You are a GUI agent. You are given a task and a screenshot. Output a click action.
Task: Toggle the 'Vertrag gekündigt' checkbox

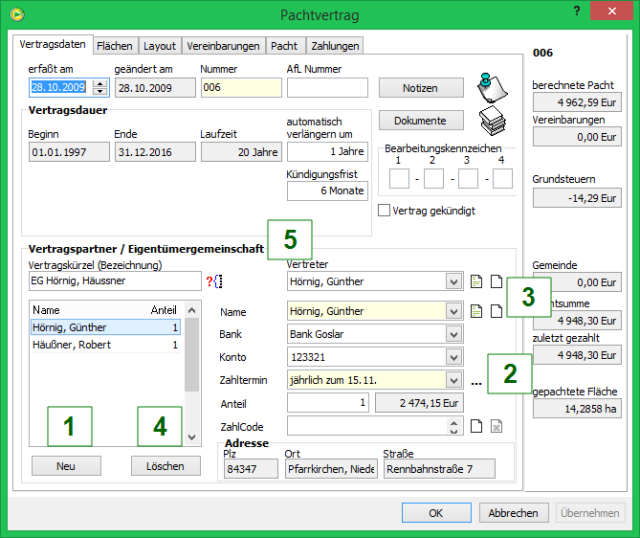[x=385, y=211]
